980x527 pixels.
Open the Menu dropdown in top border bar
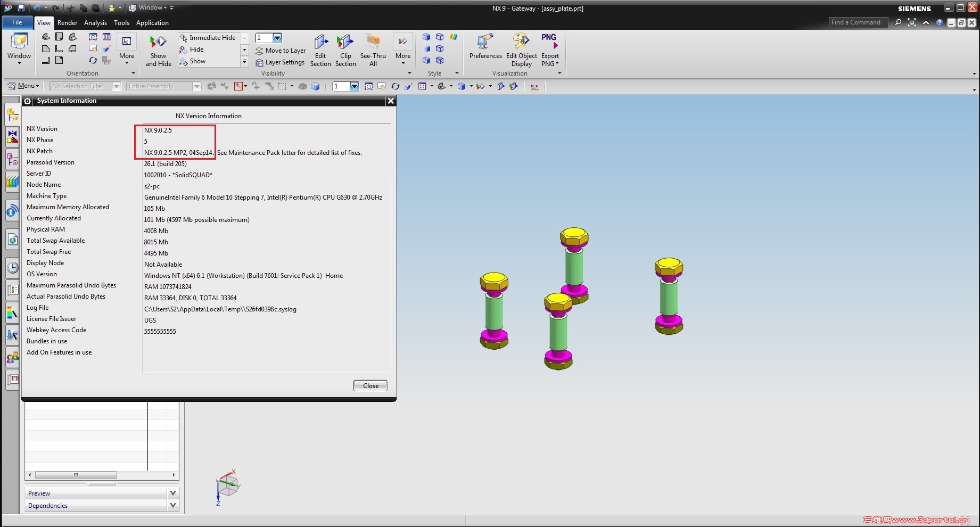[x=23, y=86]
